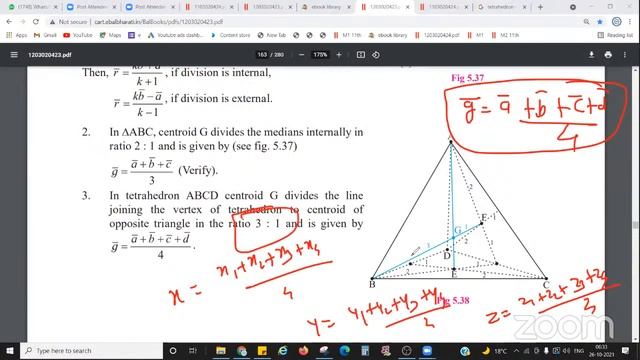Click the address bar zoom magnifier icon
Viewport: 640px width, 360px height.
(x=587, y=22)
